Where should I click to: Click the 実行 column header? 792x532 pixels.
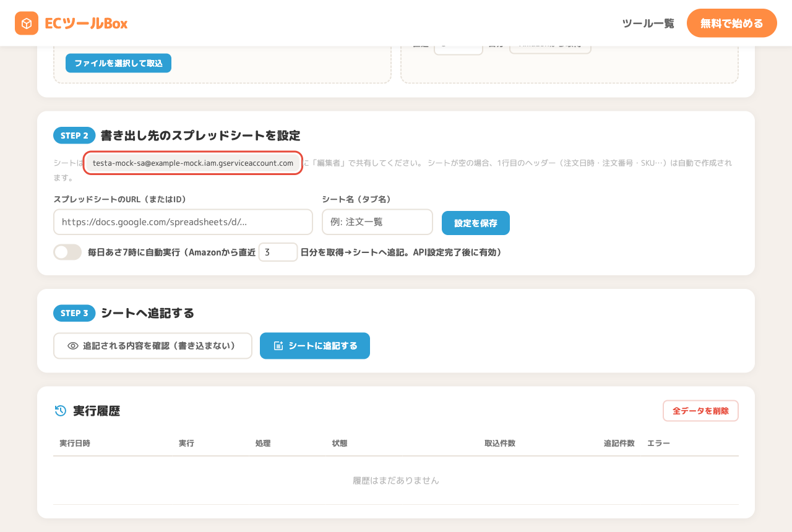tap(186, 444)
